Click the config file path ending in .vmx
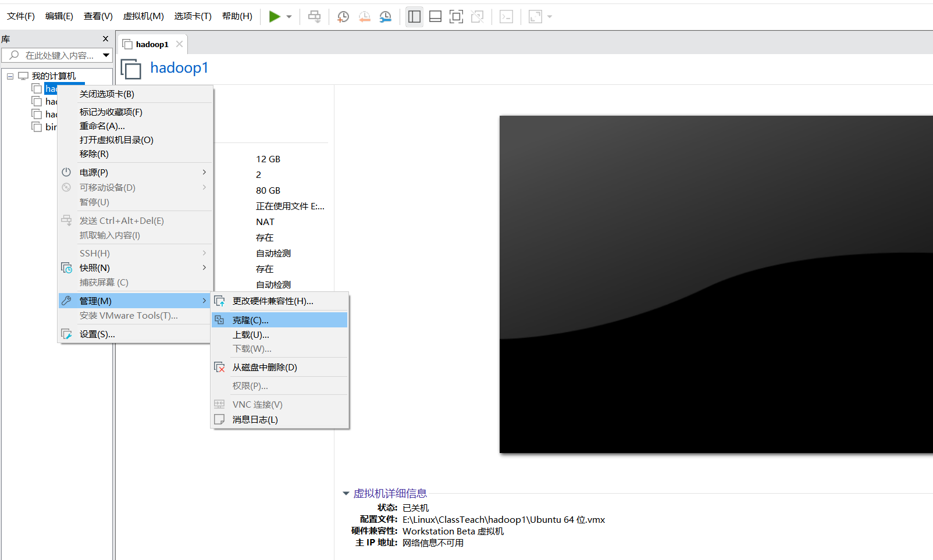The image size is (933, 560). pyautogui.click(x=504, y=520)
